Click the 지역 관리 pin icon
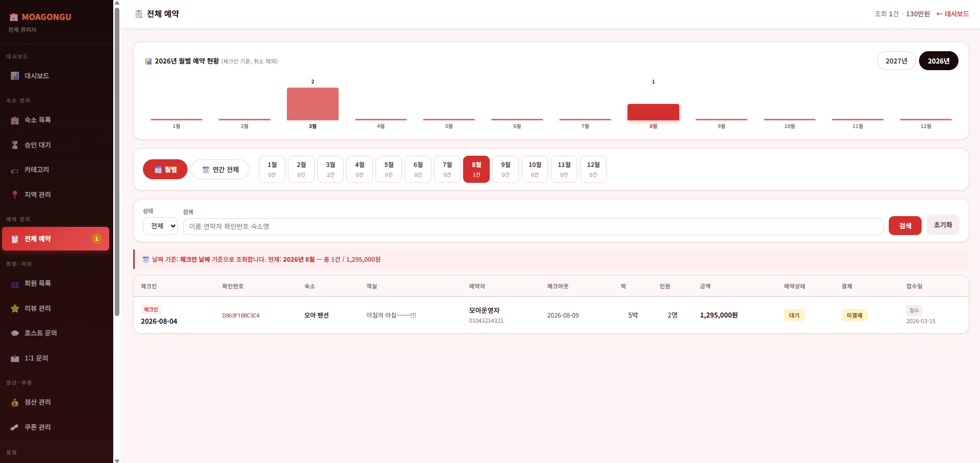The height and width of the screenshot is (463, 980). tap(15, 195)
